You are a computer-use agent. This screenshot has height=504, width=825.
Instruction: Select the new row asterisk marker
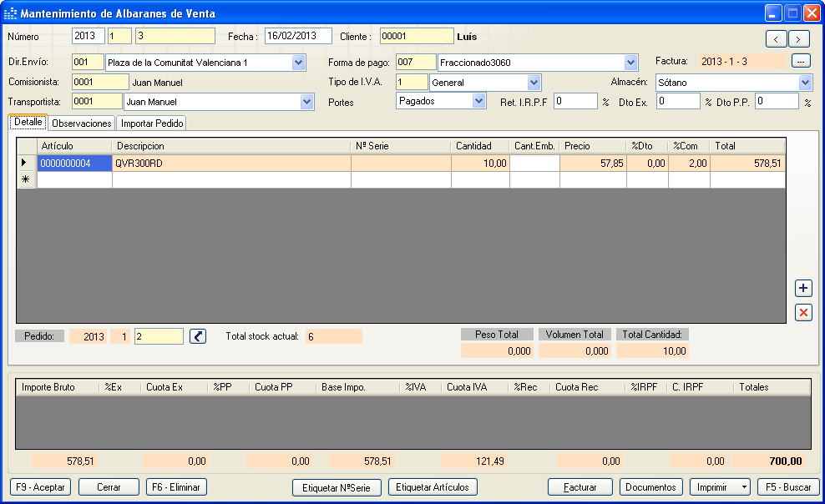coord(25,179)
